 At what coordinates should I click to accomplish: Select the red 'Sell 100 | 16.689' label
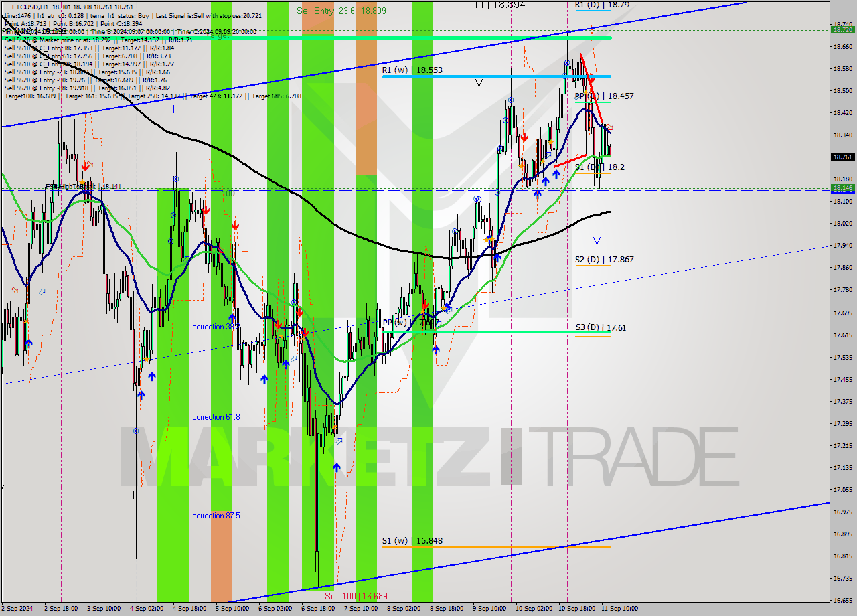pyautogui.click(x=356, y=595)
